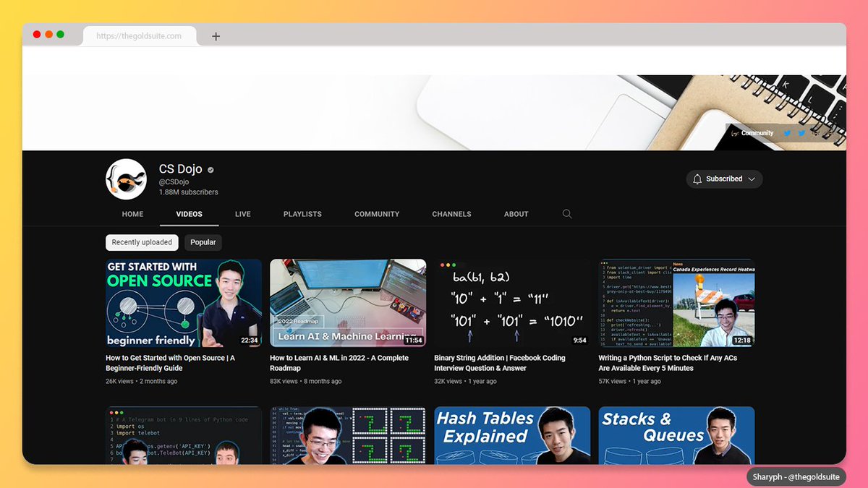Click the 83K views 8 months ago text
The width and height of the screenshot is (868, 488).
coord(306,381)
